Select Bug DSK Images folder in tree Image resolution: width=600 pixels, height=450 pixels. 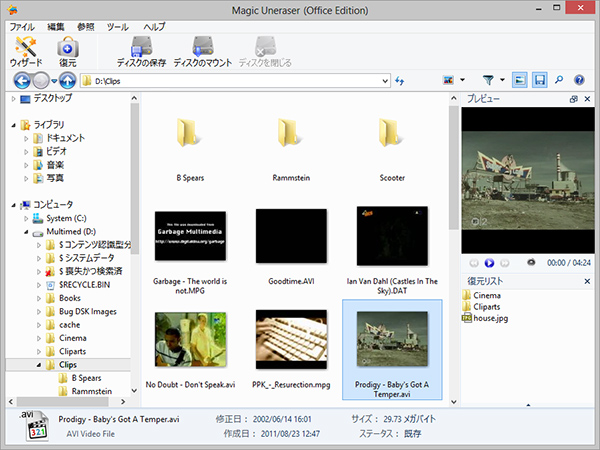point(88,311)
